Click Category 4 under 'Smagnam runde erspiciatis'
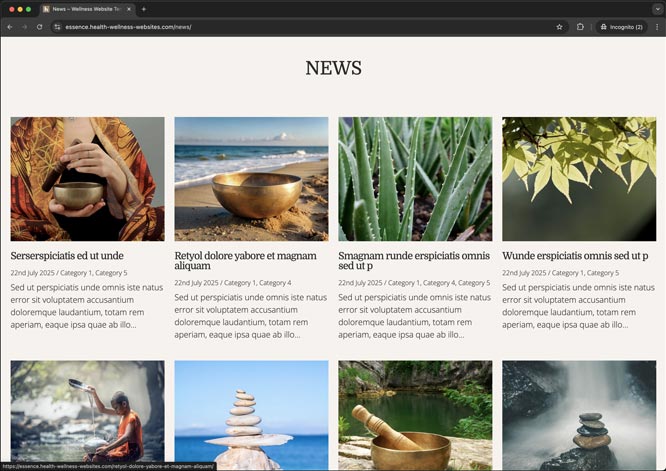The width and height of the screenshot is (666, 471). 439,283
